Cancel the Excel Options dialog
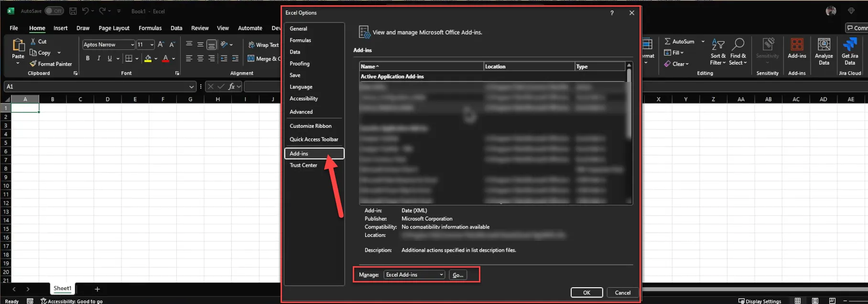This screenshot has width=868, height=304. 622,293
